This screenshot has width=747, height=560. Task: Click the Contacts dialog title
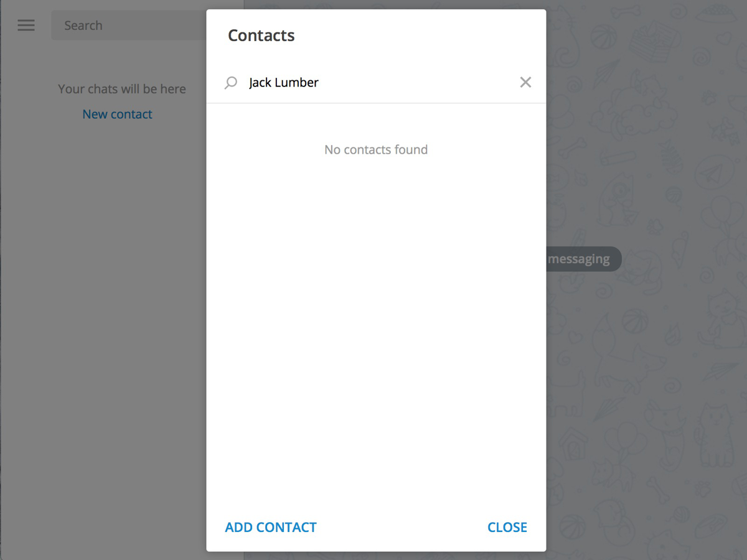tap(261, 35)
